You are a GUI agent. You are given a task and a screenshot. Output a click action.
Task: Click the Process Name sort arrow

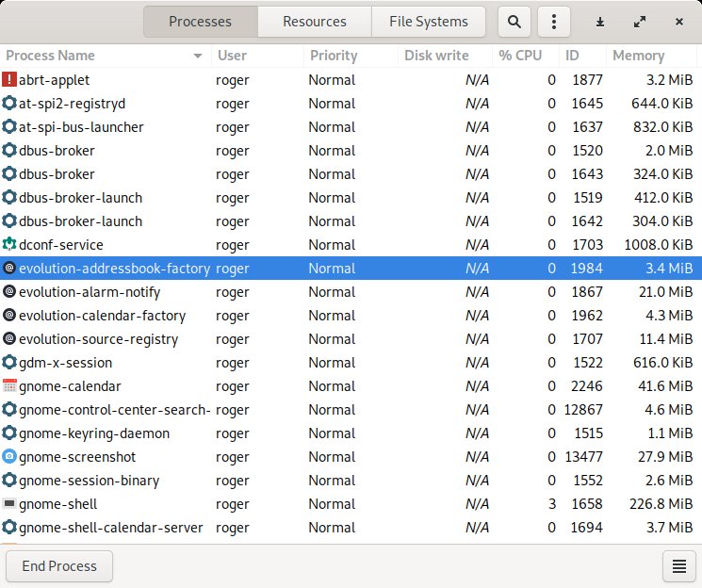[x=198, y=57]
